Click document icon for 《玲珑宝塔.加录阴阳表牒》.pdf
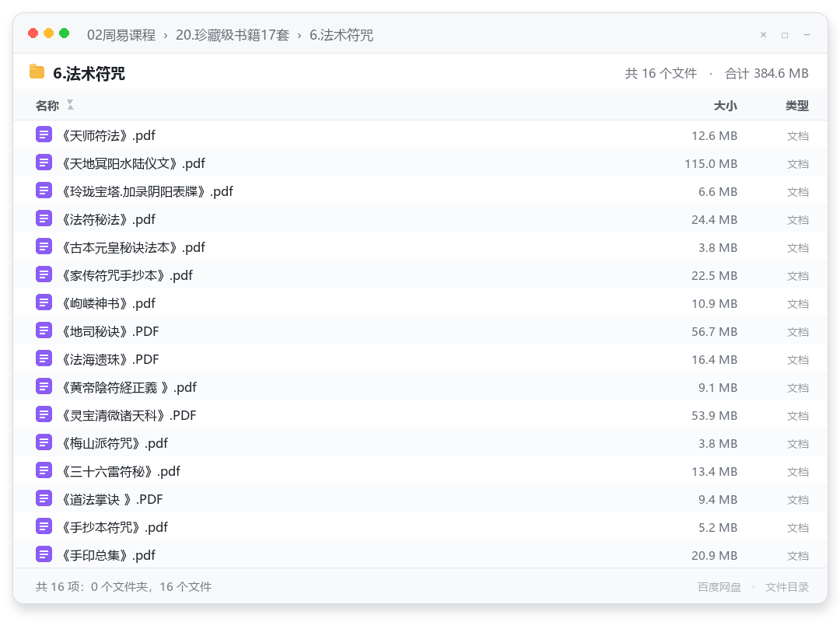Viewport: 840px width, 622px height. [44, 190]
